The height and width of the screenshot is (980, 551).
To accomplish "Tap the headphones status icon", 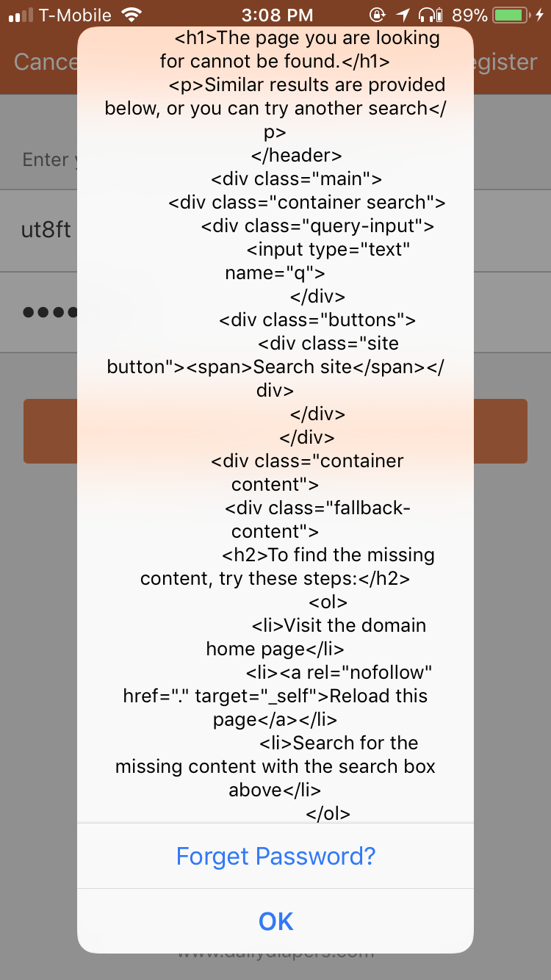I will click(430, 15).
